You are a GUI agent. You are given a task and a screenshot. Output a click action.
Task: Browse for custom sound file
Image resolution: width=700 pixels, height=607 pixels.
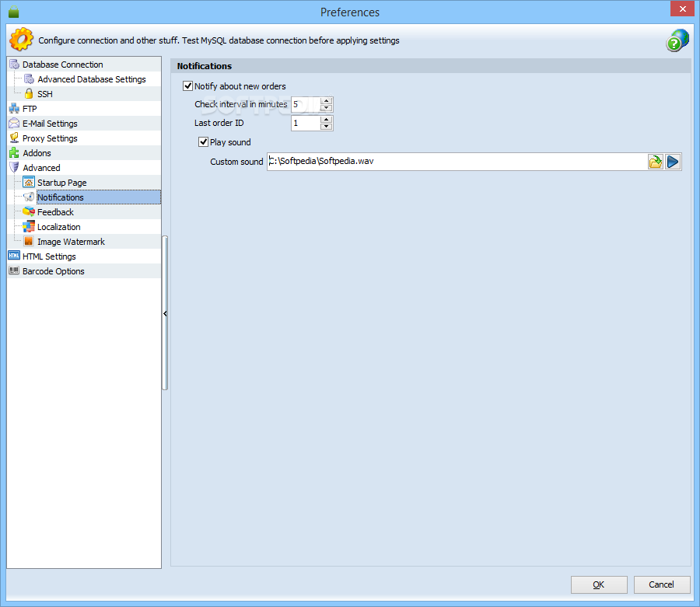pos(656,162)
